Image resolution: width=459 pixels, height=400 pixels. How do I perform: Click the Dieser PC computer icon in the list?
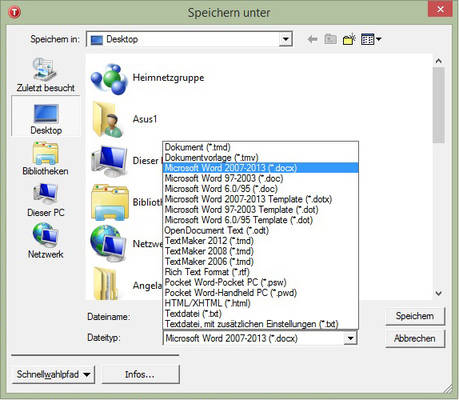[109, 161]
